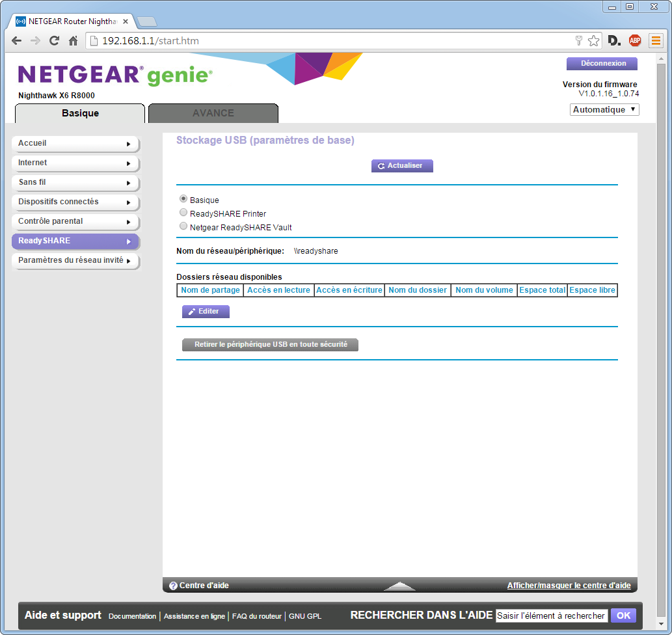This screenshot has height=635, width=672.
Task: Select the Basique radio button
Action: click(x=183, y=199)
